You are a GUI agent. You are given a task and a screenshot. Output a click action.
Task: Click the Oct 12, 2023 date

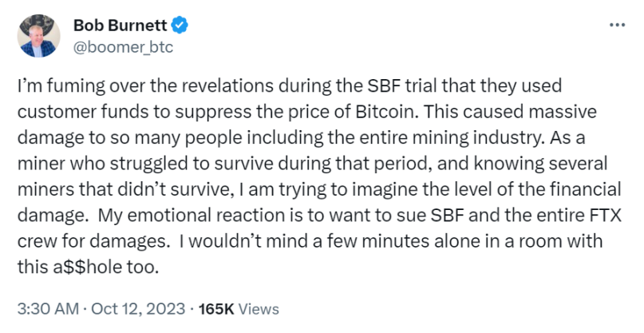[x=127, y=308]
